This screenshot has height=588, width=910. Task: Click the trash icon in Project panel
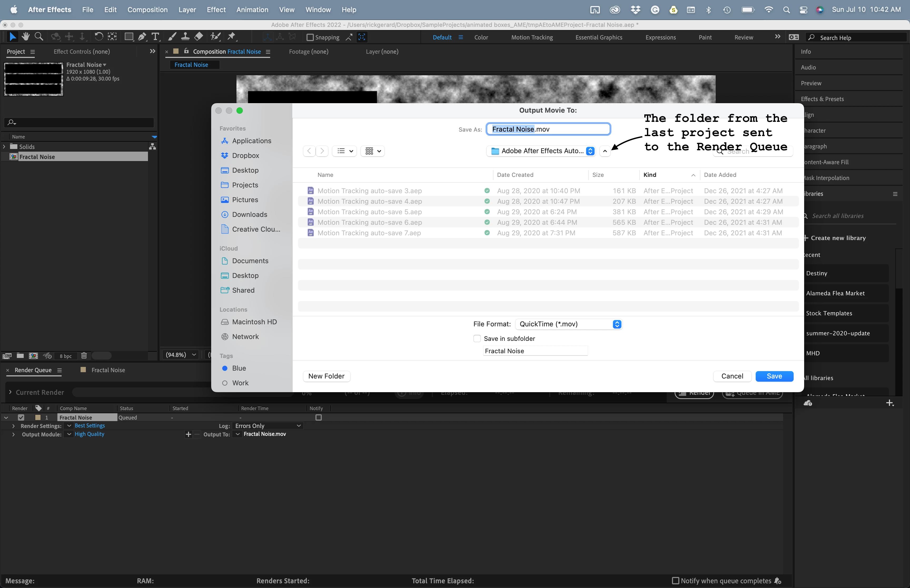click(84, 356)
